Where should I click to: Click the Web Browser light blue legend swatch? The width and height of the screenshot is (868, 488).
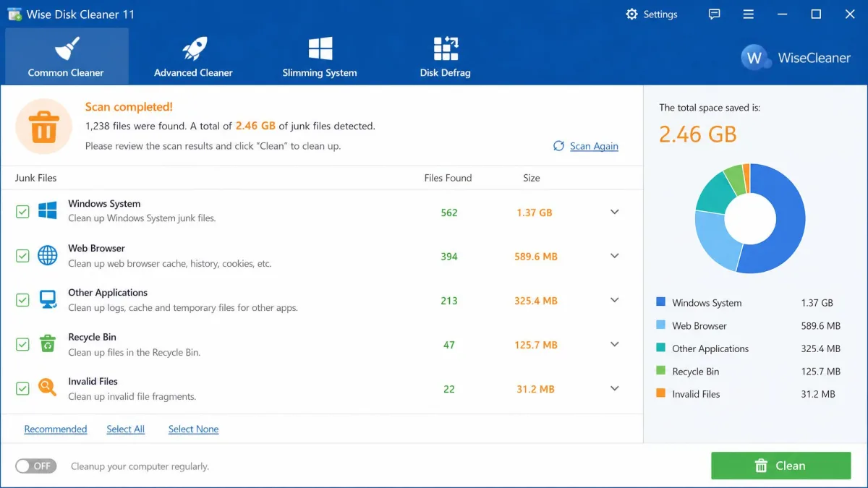[660, 325]
